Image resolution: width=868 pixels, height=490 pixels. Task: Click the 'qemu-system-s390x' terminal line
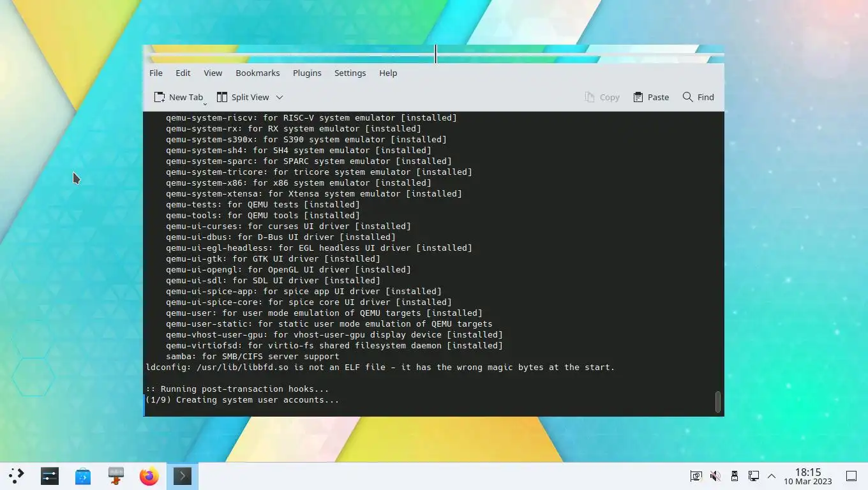(x=306, y=140)
